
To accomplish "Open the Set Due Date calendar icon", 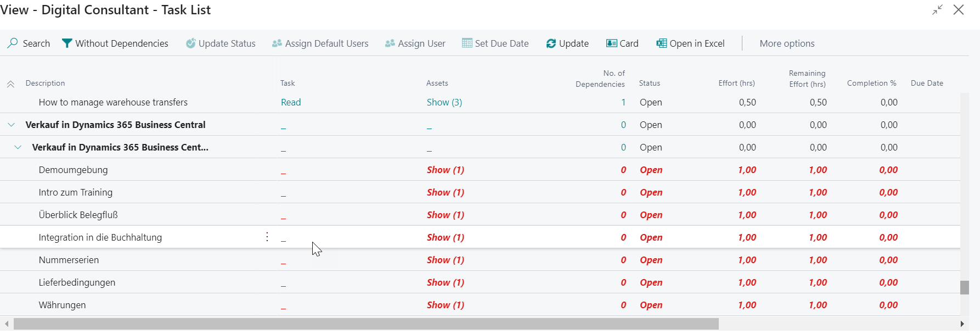I will tap(467, 43).
